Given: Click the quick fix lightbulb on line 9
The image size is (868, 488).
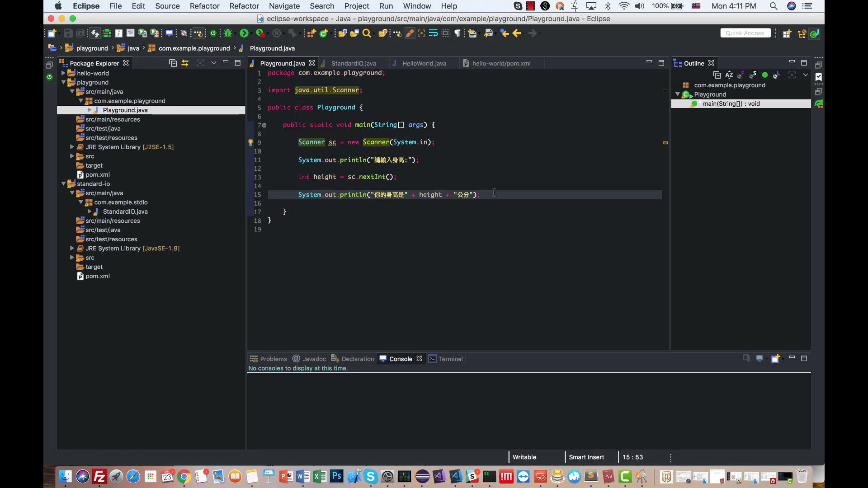Looking at the screenshot, I should [250, 142].
